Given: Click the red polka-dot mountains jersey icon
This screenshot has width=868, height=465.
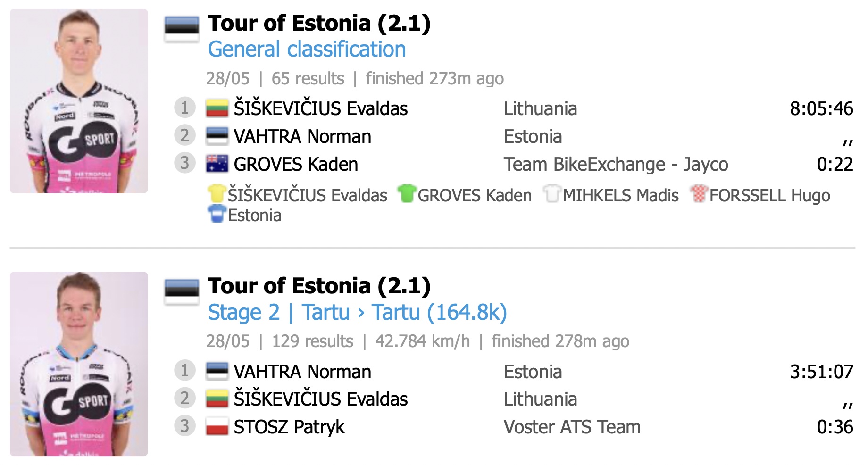Looking at the screenshot, I should coord(699,194).
